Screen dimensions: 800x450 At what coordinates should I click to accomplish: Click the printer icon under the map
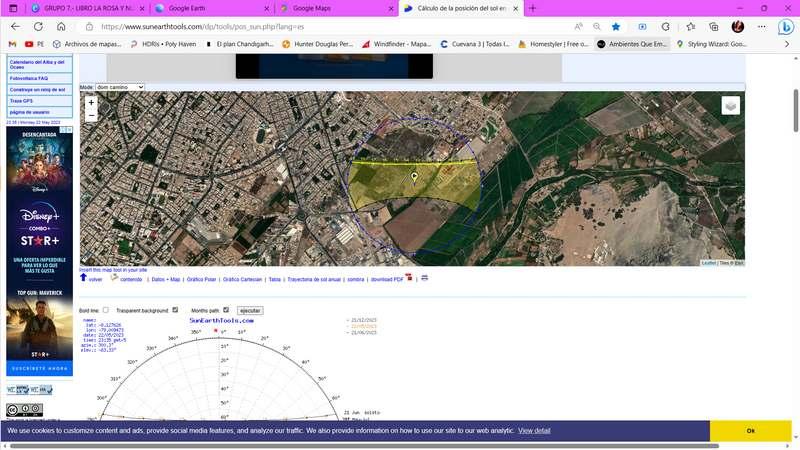[x=424, y=278]
